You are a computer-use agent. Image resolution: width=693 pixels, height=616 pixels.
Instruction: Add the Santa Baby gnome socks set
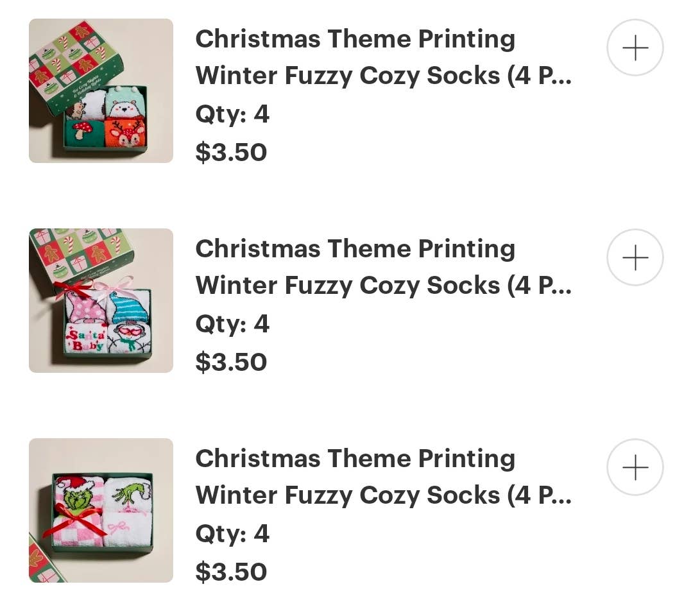[x=635, y=257]
